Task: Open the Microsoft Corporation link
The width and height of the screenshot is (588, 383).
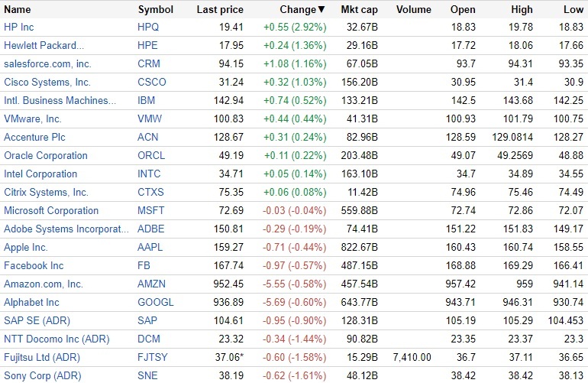Action: pyautogui.click(x=51, y=210)
